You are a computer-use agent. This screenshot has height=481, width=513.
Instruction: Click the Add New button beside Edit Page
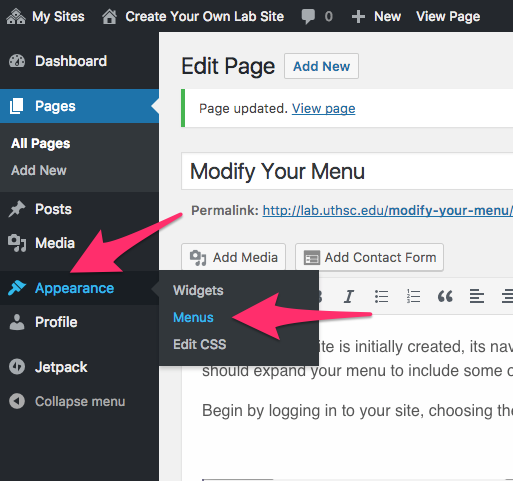(321, 66)
